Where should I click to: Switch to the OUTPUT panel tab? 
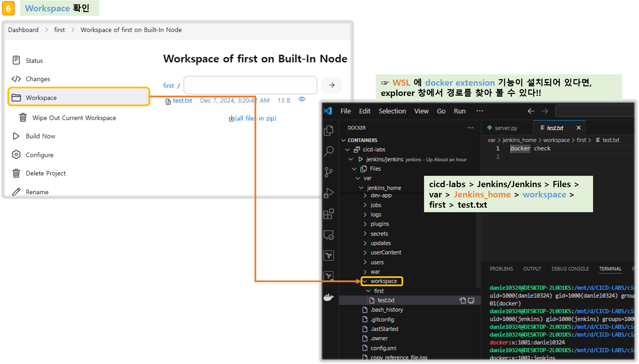click(x=532, y=269)
